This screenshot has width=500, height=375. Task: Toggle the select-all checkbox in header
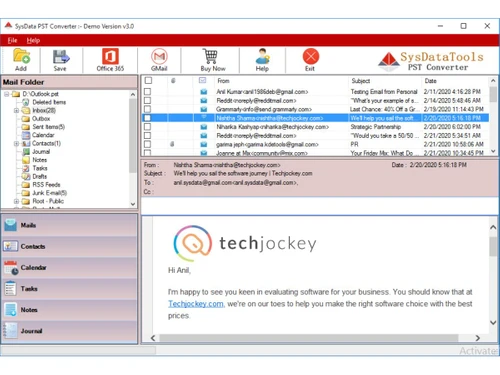click(148, 80)
